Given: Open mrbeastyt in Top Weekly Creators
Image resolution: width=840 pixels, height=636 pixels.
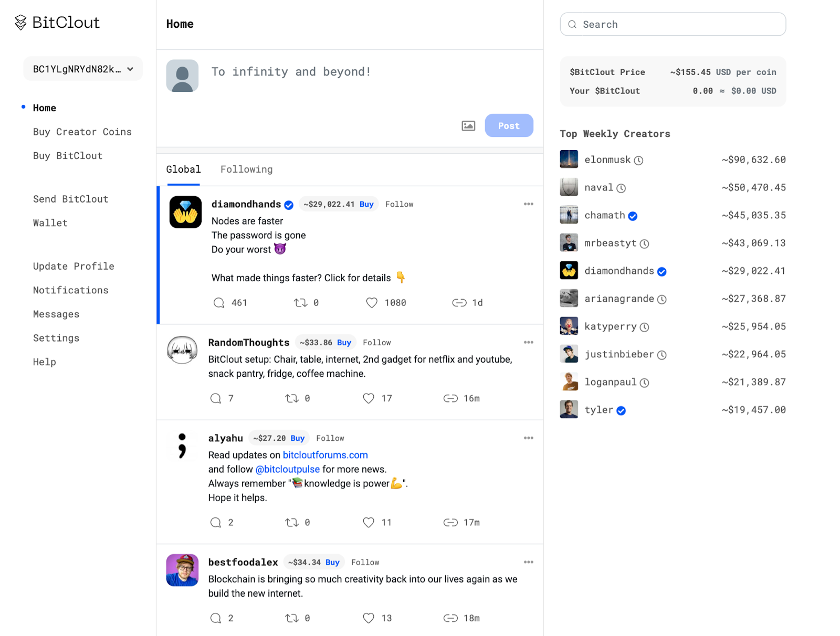Looking at the screenshot, I should coord(611,243).
